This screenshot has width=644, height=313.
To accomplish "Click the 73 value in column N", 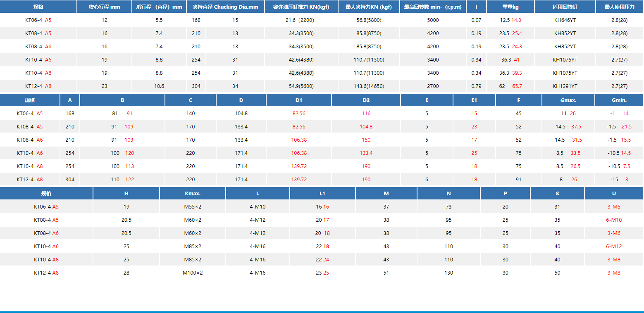I will point(448,206).
